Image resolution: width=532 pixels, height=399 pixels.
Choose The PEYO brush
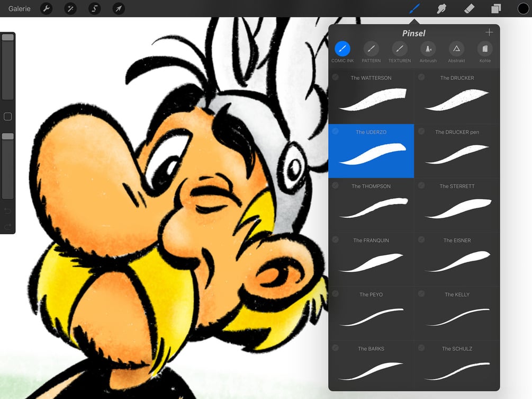tap(371, 314)
